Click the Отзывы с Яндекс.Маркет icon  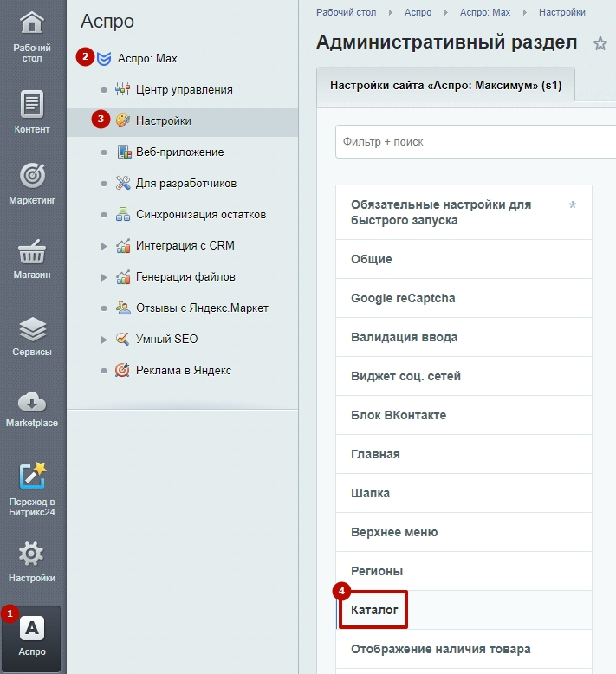click(x=123, y=308)
